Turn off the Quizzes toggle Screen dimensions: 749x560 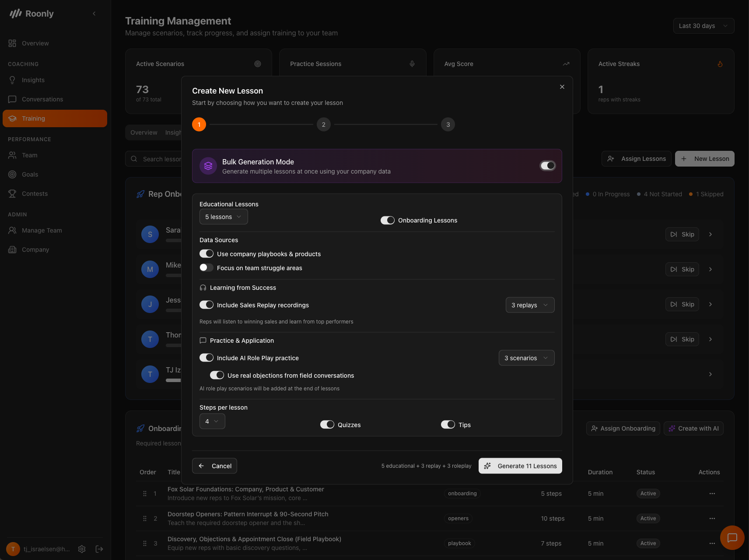pos(327,424)
